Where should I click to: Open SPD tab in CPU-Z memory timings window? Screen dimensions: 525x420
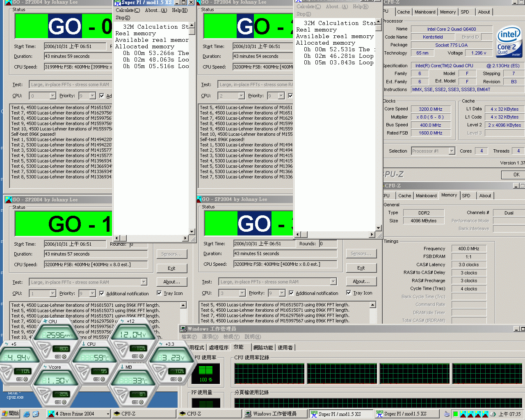pyautogui.click(x=466, y=196)
